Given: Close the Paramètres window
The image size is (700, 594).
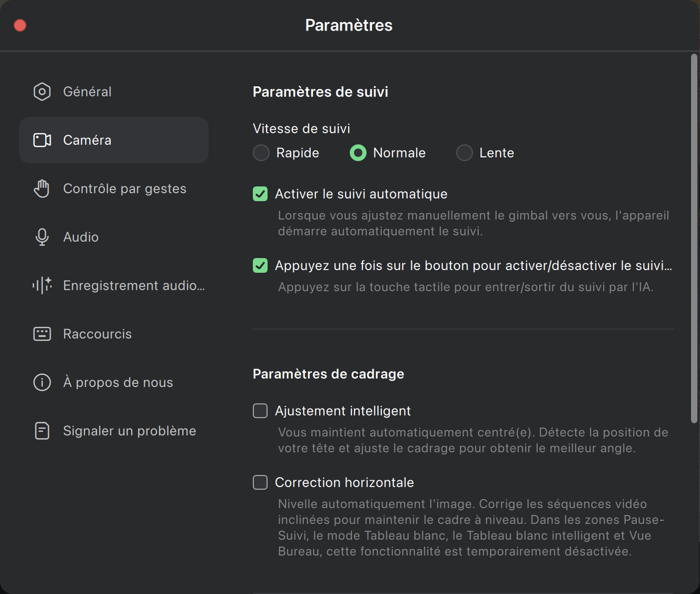Looking at the screenshot, I should (20, 25).
